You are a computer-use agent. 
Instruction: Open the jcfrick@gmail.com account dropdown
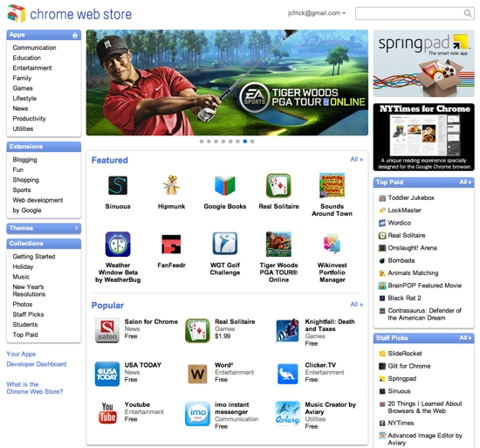[x=317, y=13]
